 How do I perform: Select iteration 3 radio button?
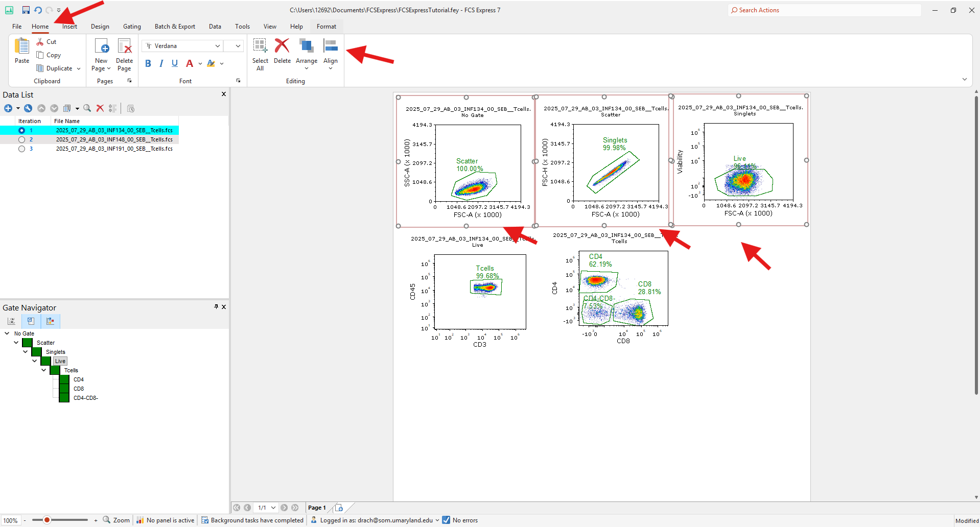(x=21, y=149)
